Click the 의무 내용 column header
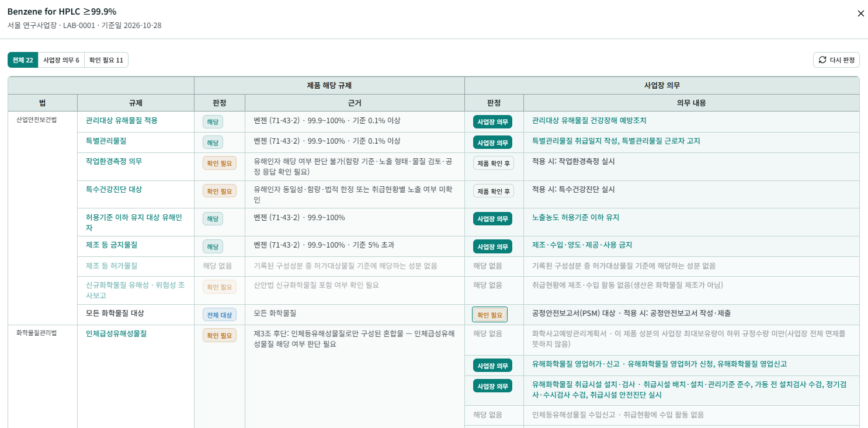Screen dimensions: 868x428 point(692,103)
